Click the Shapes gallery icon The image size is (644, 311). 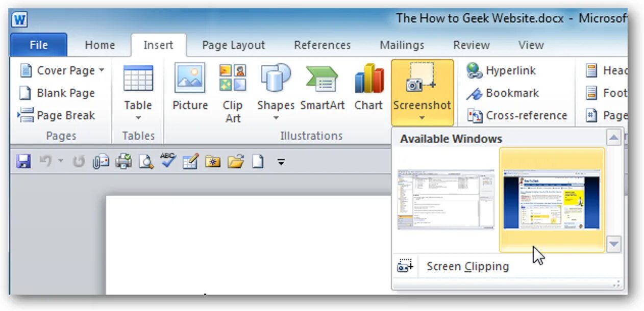[276, 78]
